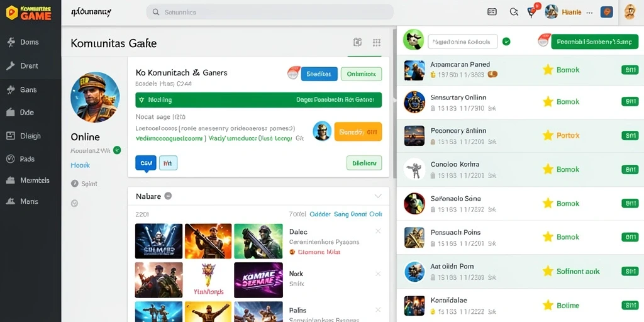Open the Membels sidebar menu item

pyautogui.click(x=29, y=180)
